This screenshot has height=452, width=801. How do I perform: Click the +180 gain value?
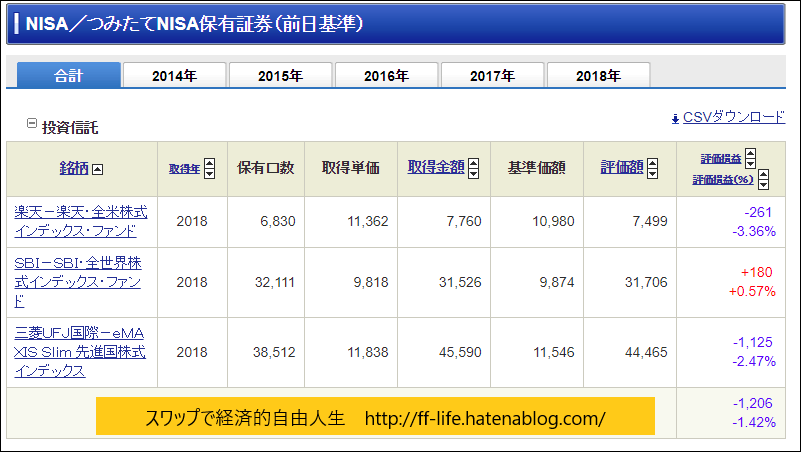click(757, 272)
